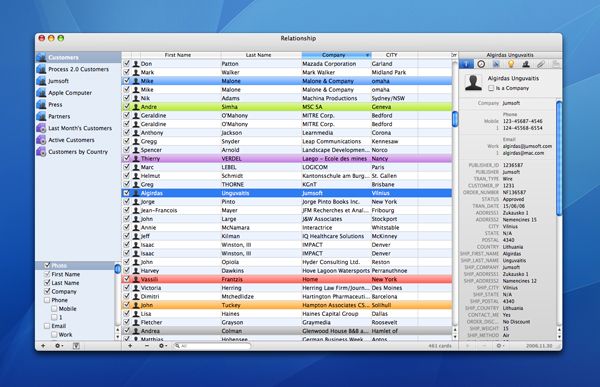Toggle the First Name field checkbox
This screenshot has height=387, width=600.
coord(47,274)
